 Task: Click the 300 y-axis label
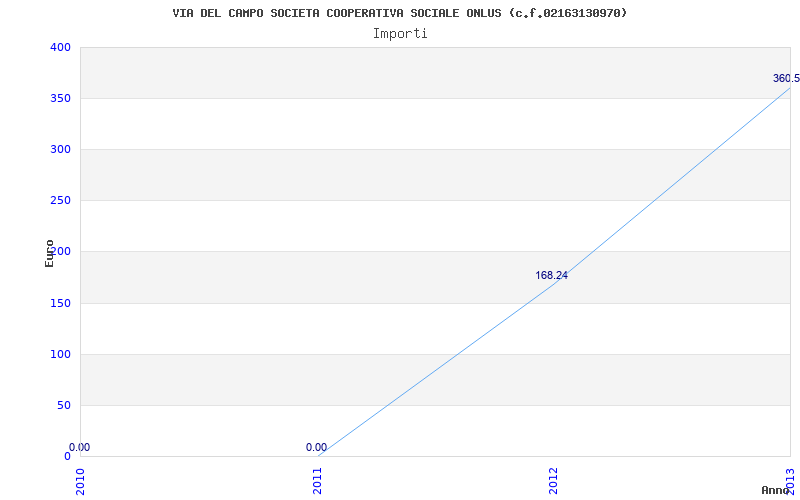(x=60, y=149)
